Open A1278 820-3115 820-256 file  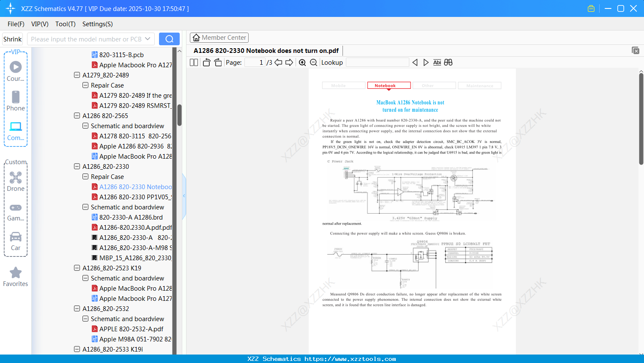click(135, 136)
